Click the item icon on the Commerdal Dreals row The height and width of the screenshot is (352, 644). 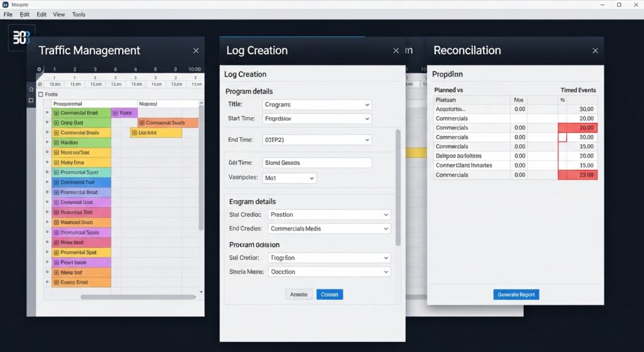coord(56,133)
